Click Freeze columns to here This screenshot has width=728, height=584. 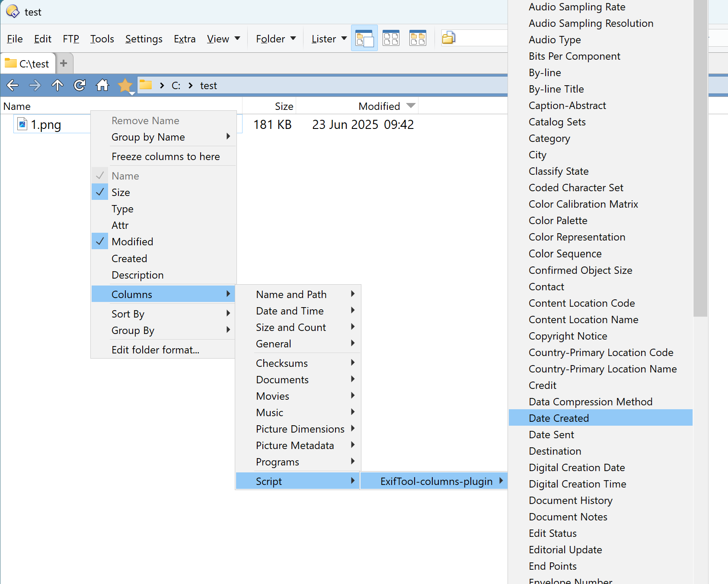pyautogui.click(x=166, y=157)
